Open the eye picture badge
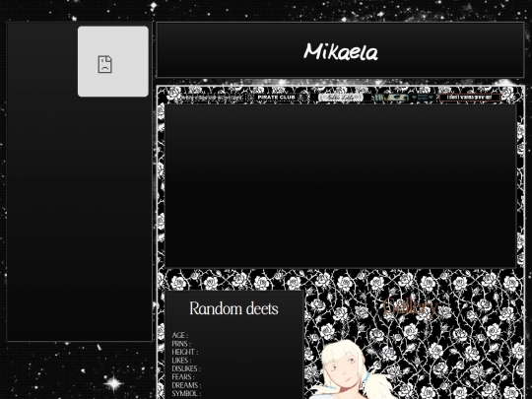 pos(405,98)
